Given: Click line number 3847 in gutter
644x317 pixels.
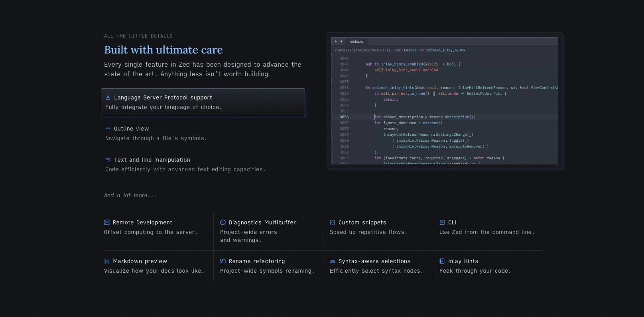Looking at the screenshot, I should pos(344,64).
